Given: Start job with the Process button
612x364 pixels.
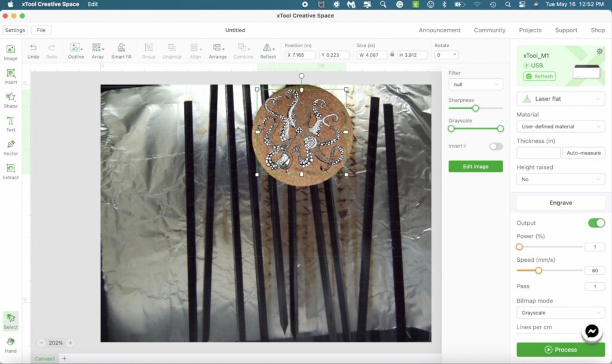Looking at the screenshot, I should 561,350.
